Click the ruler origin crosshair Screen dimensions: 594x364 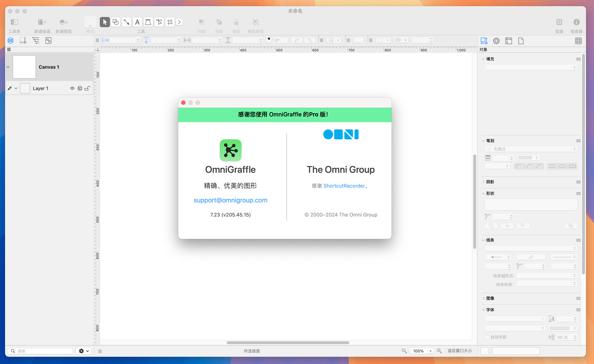point(97,50)
